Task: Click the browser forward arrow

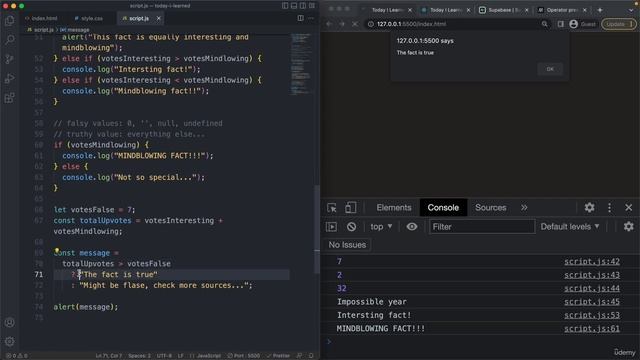Action: coord(342,24)
